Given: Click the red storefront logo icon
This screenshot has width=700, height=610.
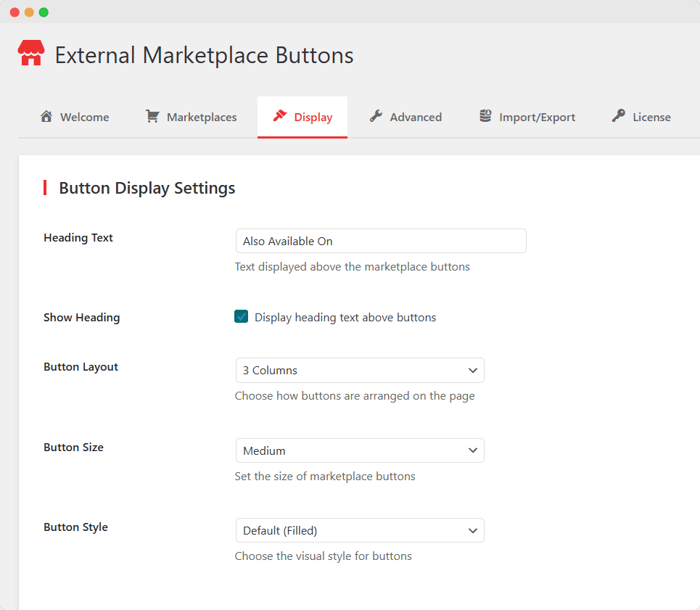Looking at the screenshot, I should tap(30, 53).
